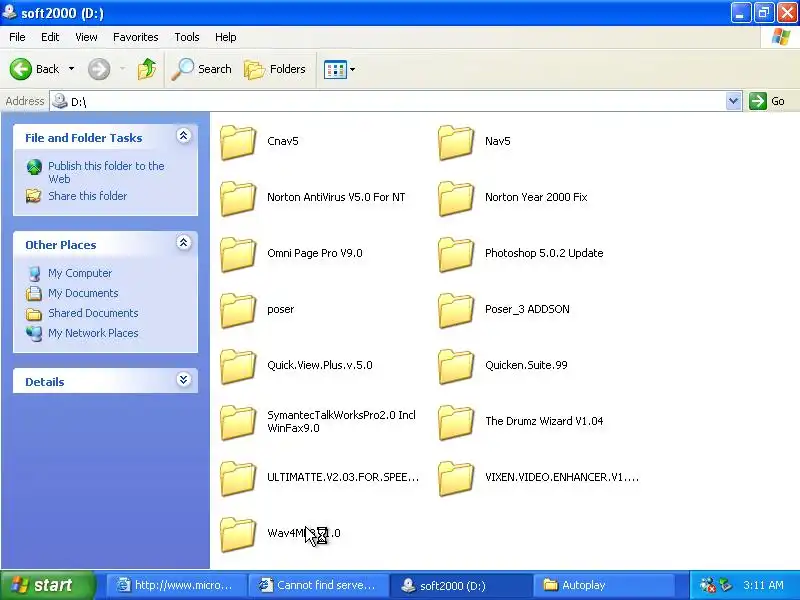
Task: Click the Up folder level icon
Action: coord(147,69)
